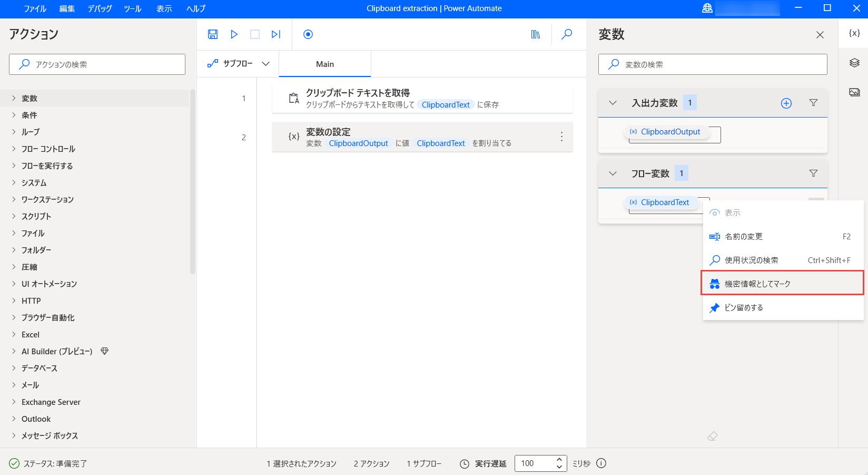Click the 変数の検索 search box
Screen dimensions: 868x475
713,64
